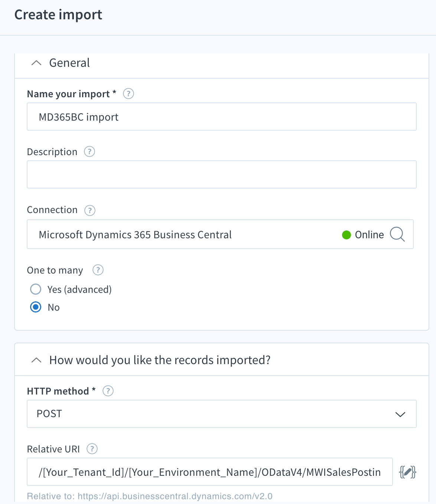This screenshot has height=504, width=436.
Task: Click the How would you like records imported title
Action: click(x=160, y=360)
